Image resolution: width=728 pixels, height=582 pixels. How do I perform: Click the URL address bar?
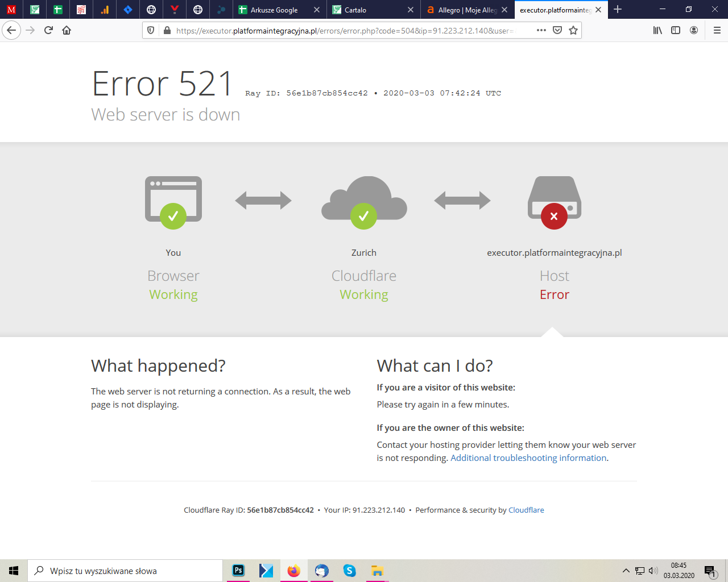(341, 31)
